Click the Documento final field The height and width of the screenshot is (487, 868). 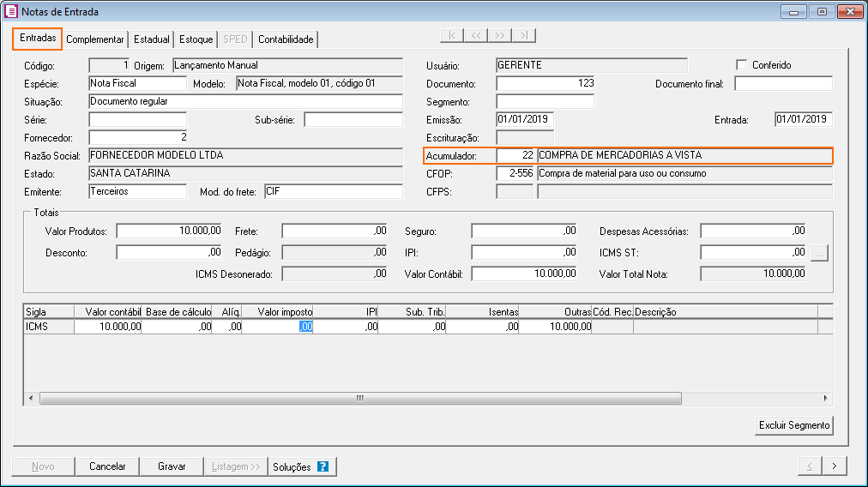point(783,83)
